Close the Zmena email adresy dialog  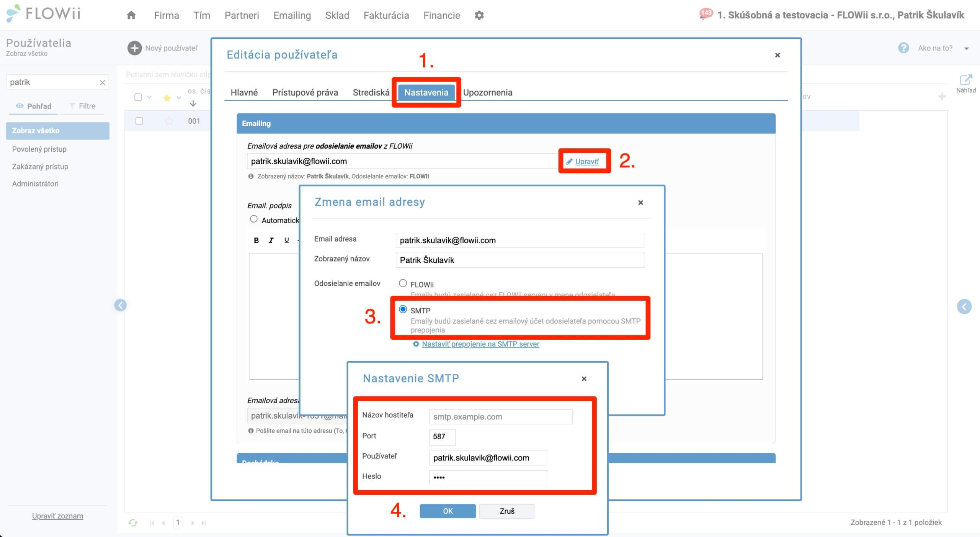point(640,203)
